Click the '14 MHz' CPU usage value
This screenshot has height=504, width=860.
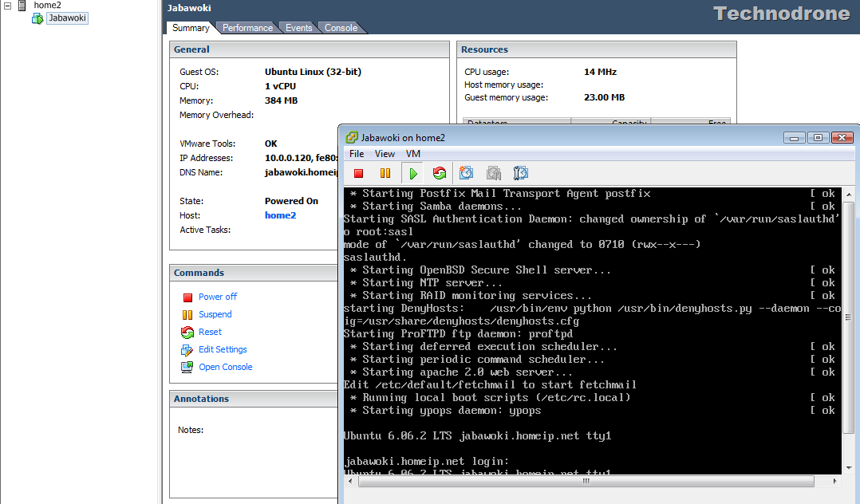click(x=600, y=72)
